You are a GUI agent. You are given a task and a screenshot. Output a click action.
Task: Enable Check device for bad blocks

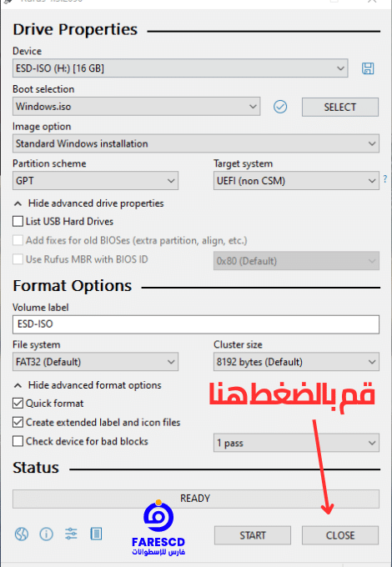(x=18, y=441)
